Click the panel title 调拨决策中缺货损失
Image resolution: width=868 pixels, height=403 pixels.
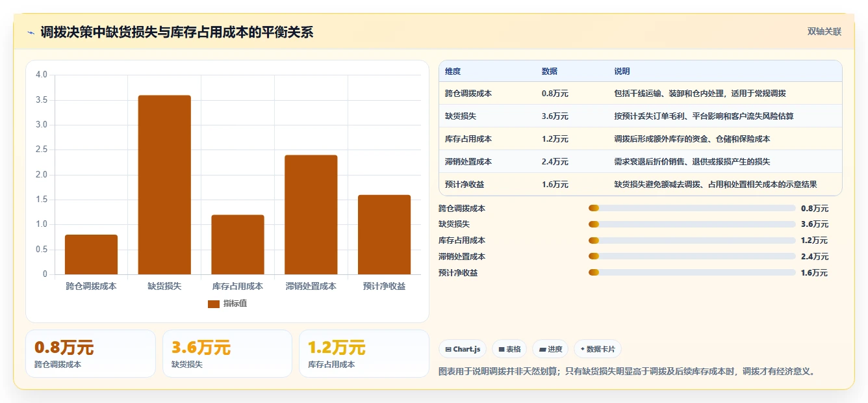click(177, 32)
